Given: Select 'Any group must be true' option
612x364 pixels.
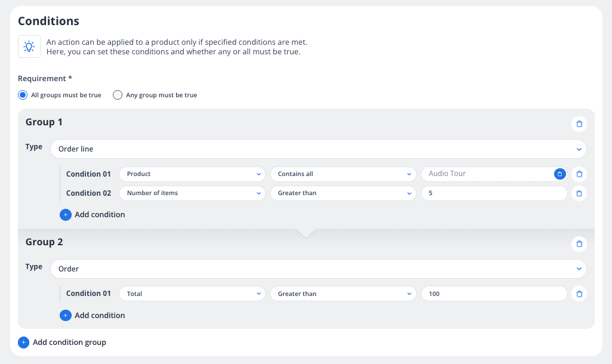Looking at the screenshot, I should [118, 95].
